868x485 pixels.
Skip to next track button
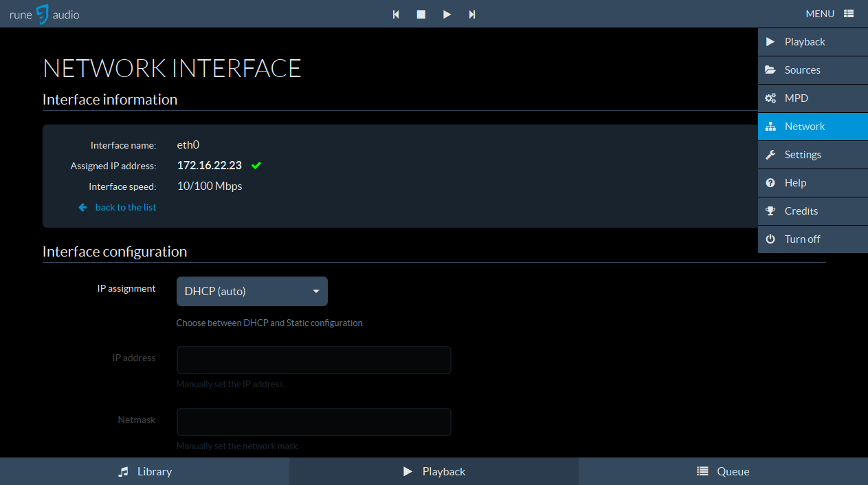point(472,14)
